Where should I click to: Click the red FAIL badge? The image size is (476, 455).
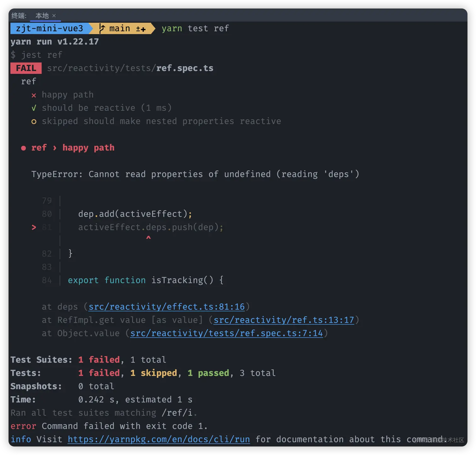tap(26, 68)
